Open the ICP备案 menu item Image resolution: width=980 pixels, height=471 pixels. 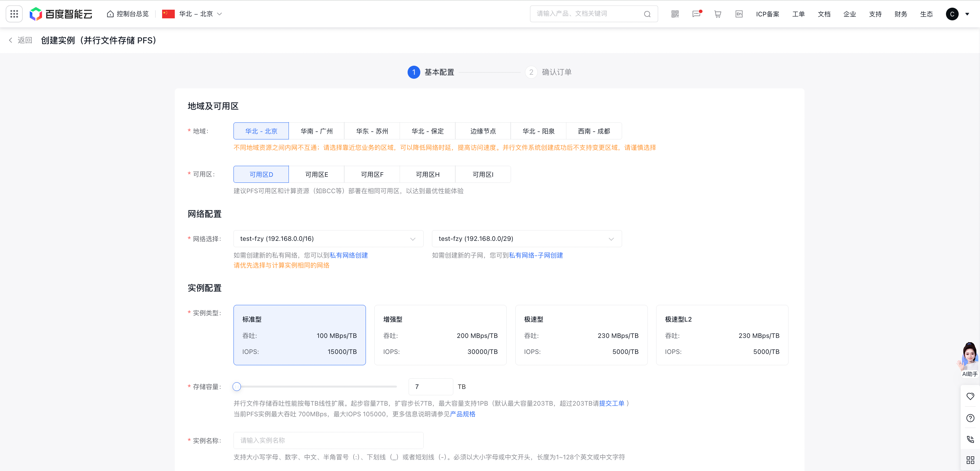pos(767,14)
